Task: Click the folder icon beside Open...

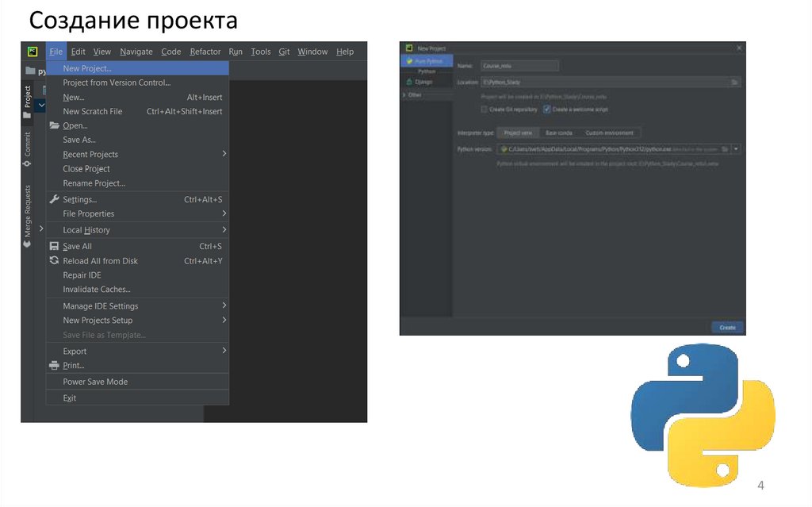Action: [54, 125]
